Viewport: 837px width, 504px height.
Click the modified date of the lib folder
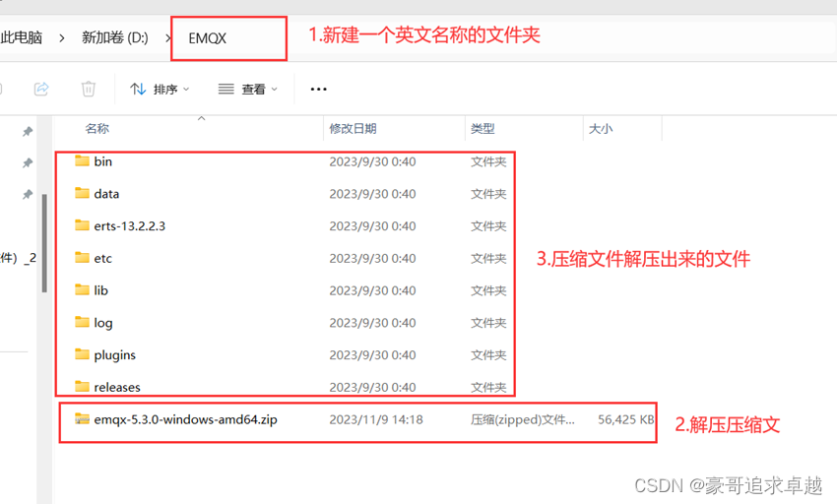[x=372, y=290]
